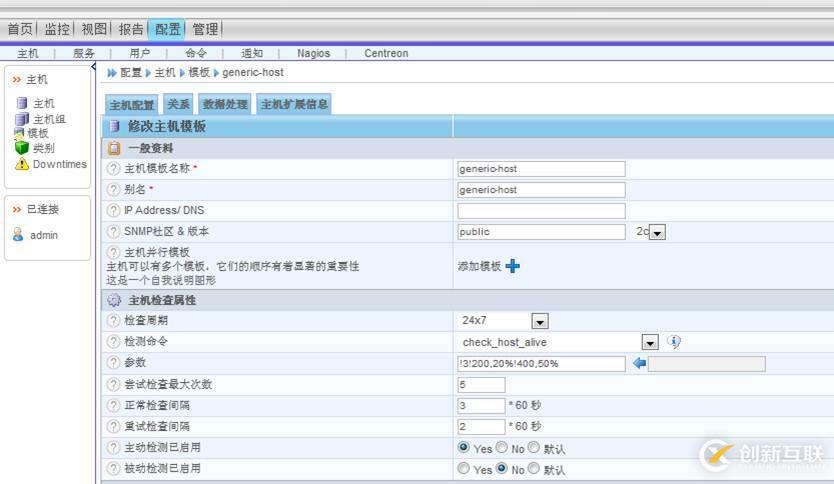Switch to the 数据处理 tab

(x=225, y=104)
